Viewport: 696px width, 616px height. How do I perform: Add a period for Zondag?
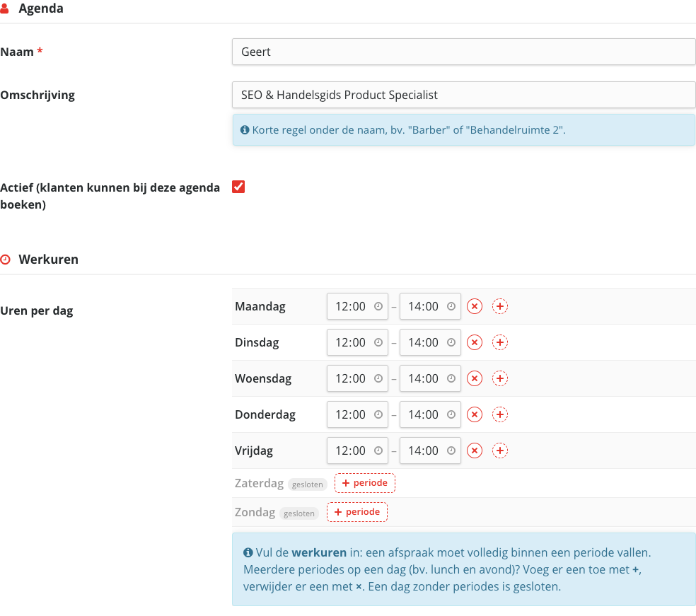click(357, 512)
